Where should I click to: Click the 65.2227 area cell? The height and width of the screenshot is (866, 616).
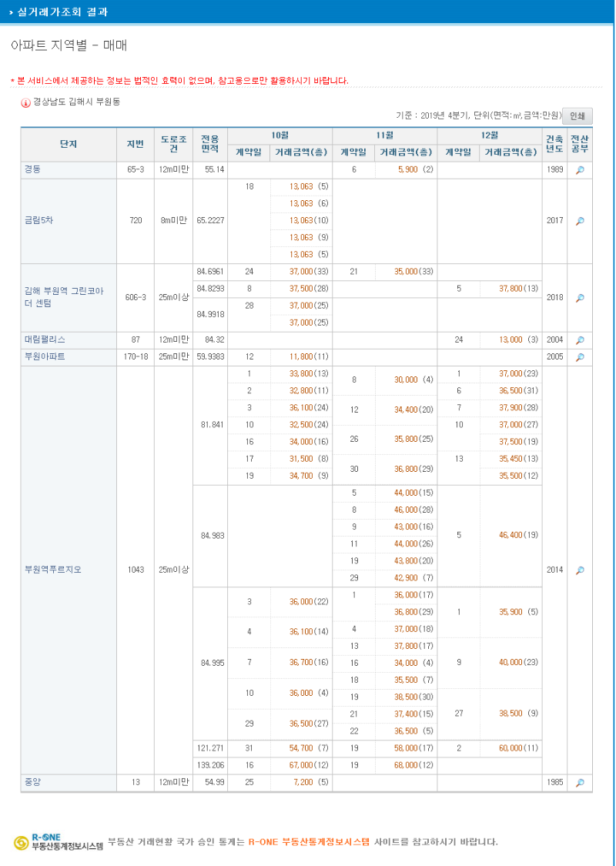click(210, 220)
